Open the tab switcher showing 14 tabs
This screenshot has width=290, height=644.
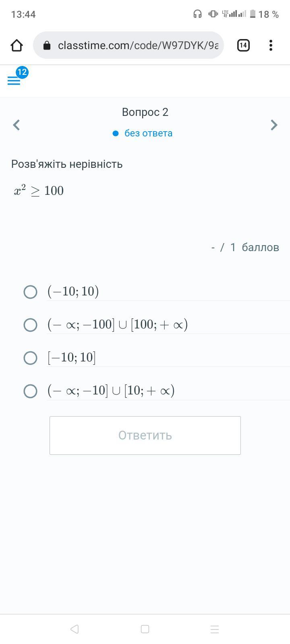[243, 45]
